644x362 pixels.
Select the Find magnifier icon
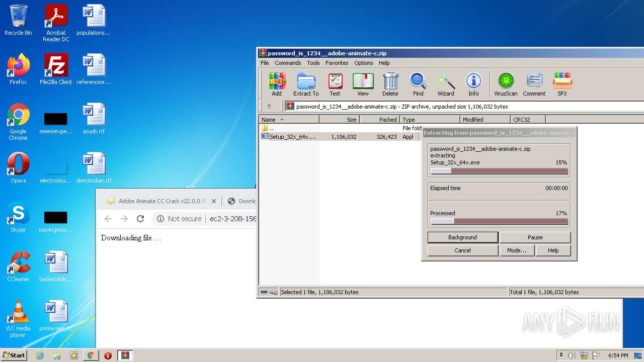pyautogui.click(x=418, y=84)
